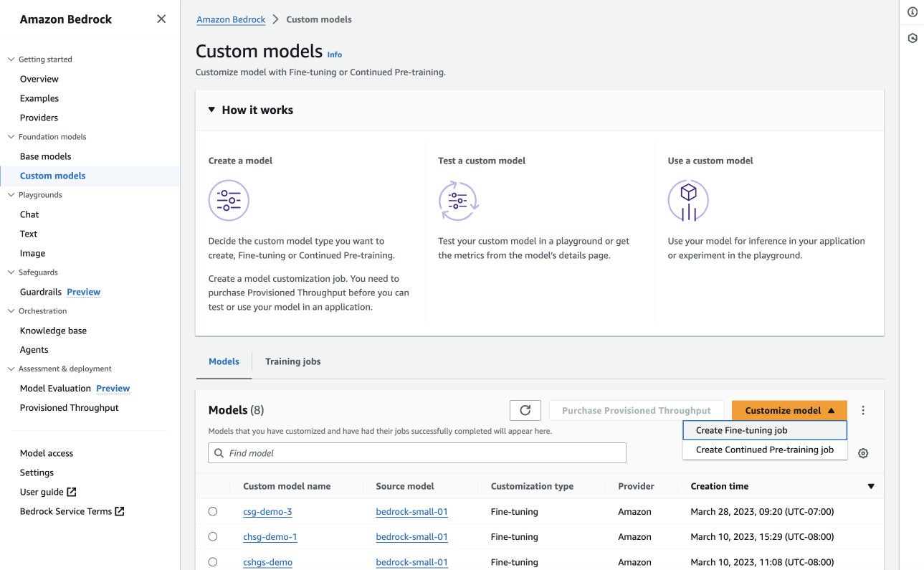Sort by Creation time descending arrow
The width and height of the screenshot is (924, 570).
(x=871, y=486)
